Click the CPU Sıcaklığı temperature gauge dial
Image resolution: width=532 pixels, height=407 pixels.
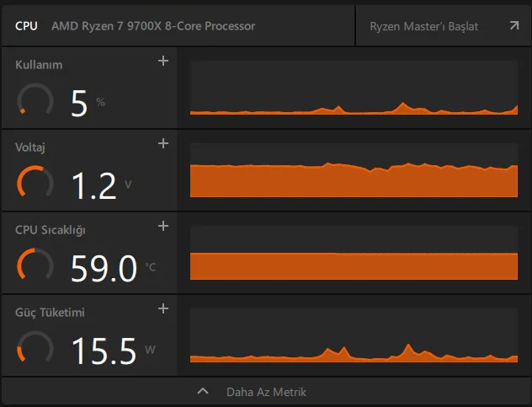click(35, 266)
